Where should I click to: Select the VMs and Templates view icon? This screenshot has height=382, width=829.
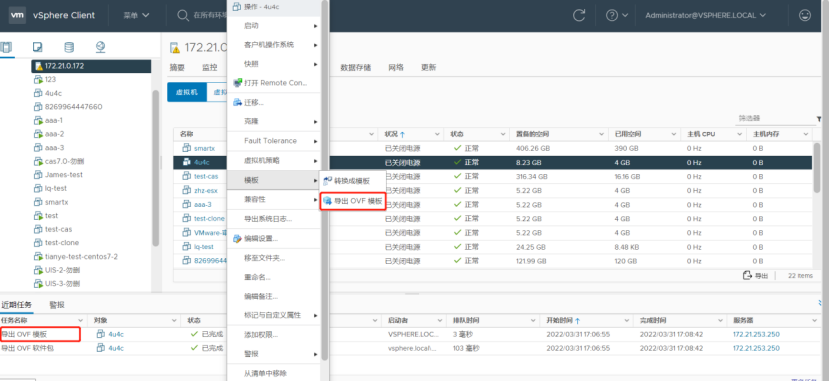click(38, 48)
